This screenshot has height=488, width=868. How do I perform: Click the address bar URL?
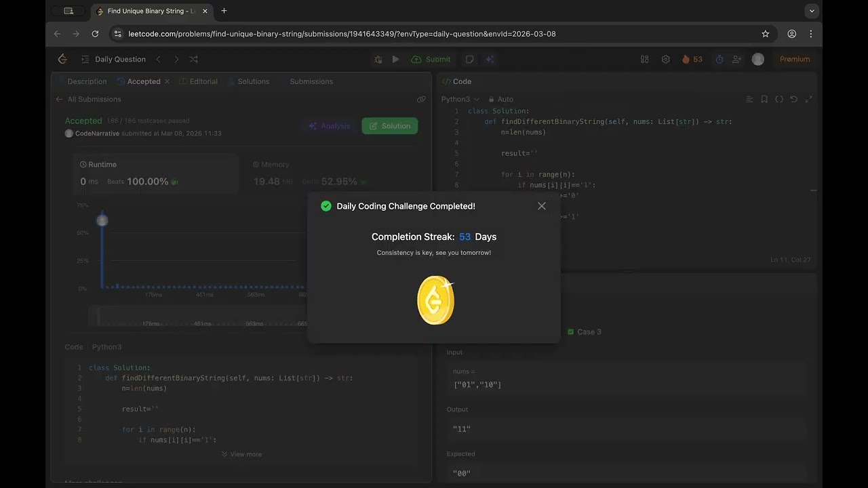(342, 34)
